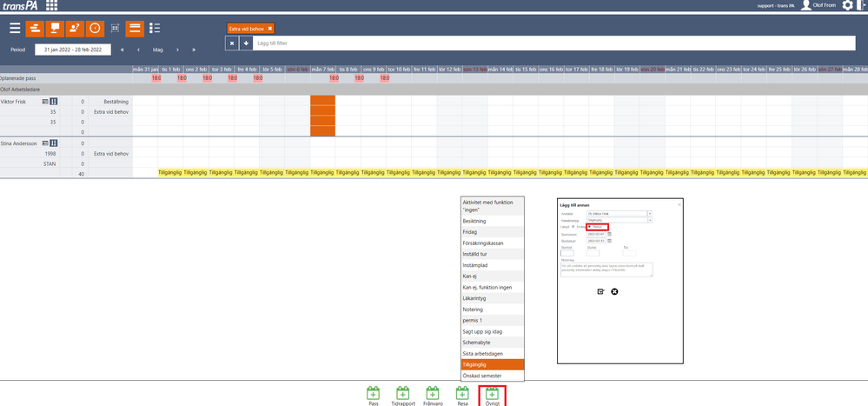Screen dimensions: 868x406
Task: Click the Starttid input field
Action: point(567,253)
